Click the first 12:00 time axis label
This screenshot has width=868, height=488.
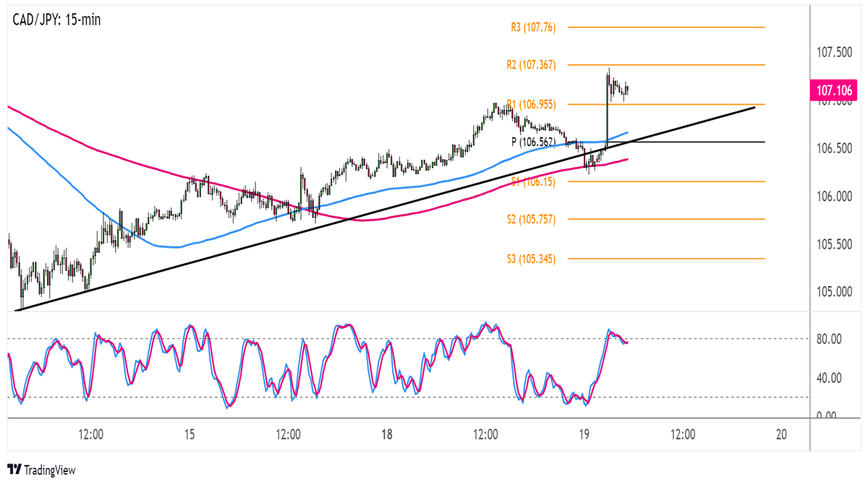[x=90, y=435]
